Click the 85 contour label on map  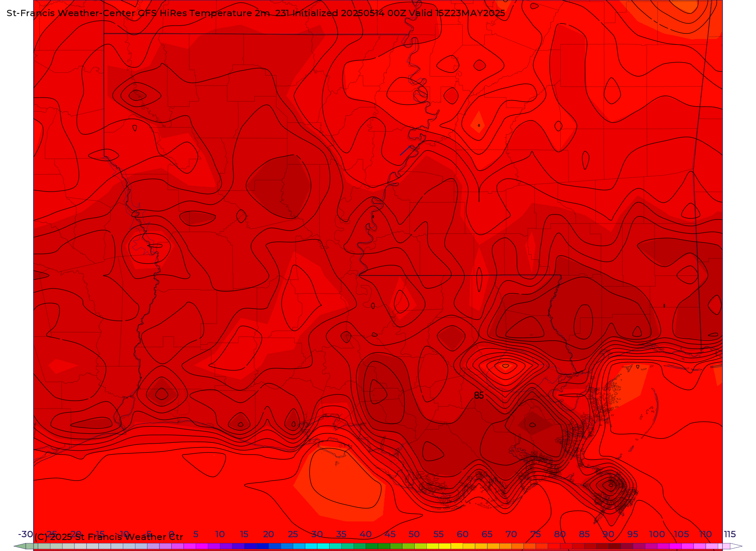point(479,396)
